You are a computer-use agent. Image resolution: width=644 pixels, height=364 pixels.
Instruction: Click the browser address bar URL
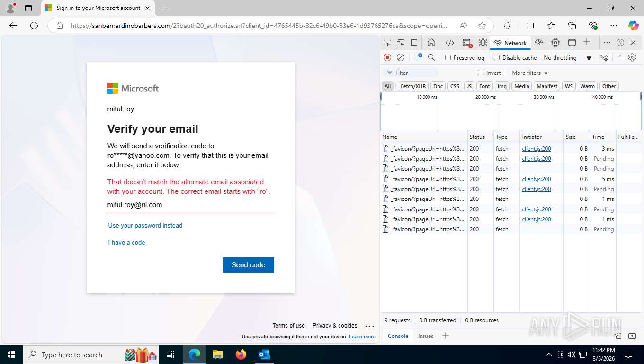point(258,26)
